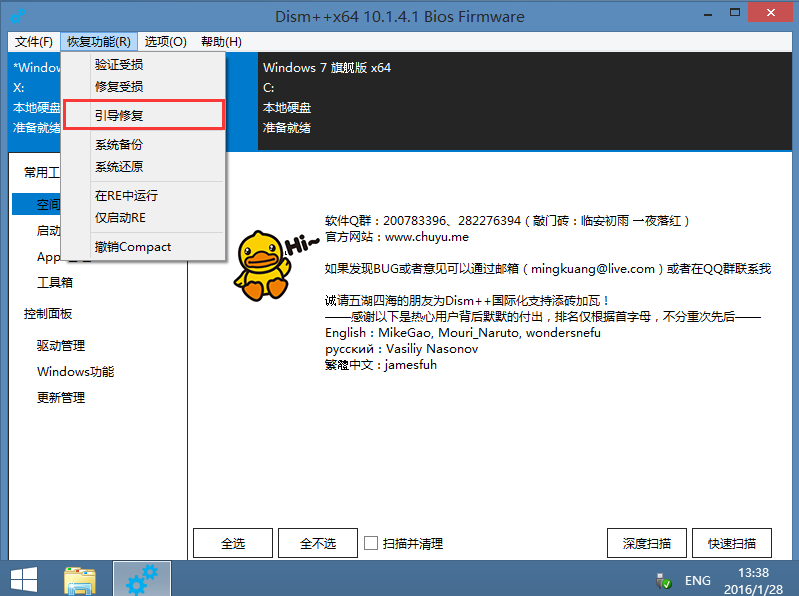Click the Dism++ logo icon in the title bar
799x596 pixels.
coord(18,16)
